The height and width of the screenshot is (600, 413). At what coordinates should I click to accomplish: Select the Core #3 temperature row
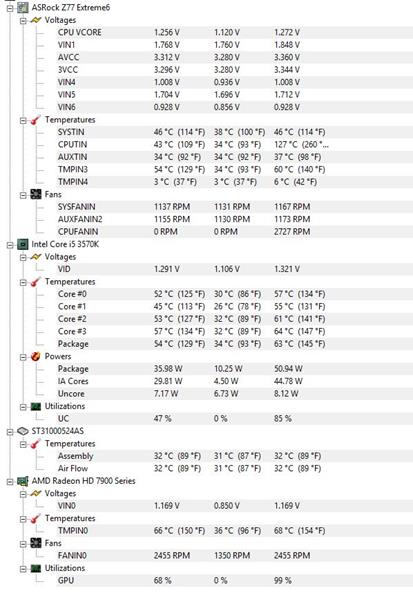pyautogui.click(x=234, y=331)
